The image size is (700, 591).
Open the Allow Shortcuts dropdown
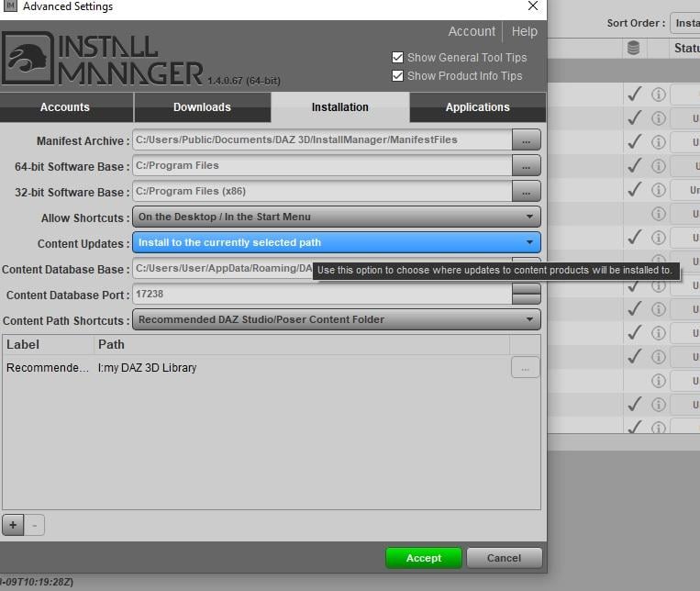[336, 217]
